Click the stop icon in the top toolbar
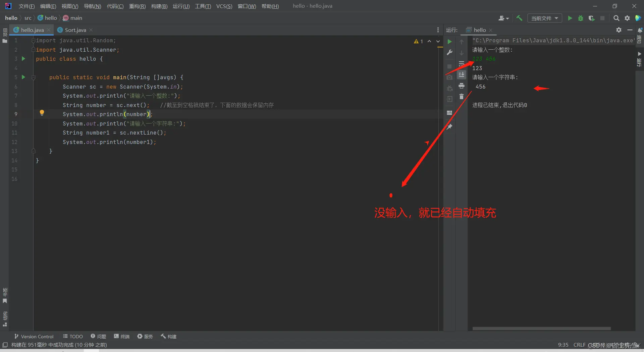The width and height of the screenshot is (644, 352). click(x=602, y=18)
